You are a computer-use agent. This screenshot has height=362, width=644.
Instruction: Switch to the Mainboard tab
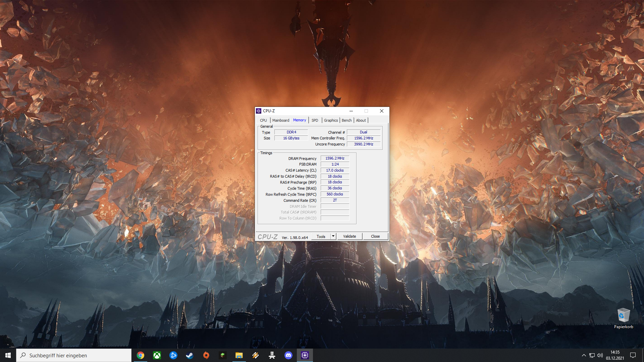(x=280, y=120)
